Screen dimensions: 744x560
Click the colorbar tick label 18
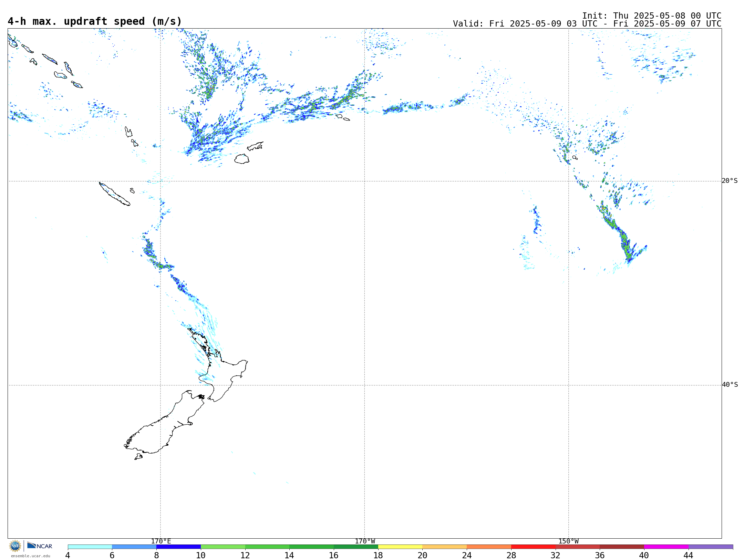[378, 556]
